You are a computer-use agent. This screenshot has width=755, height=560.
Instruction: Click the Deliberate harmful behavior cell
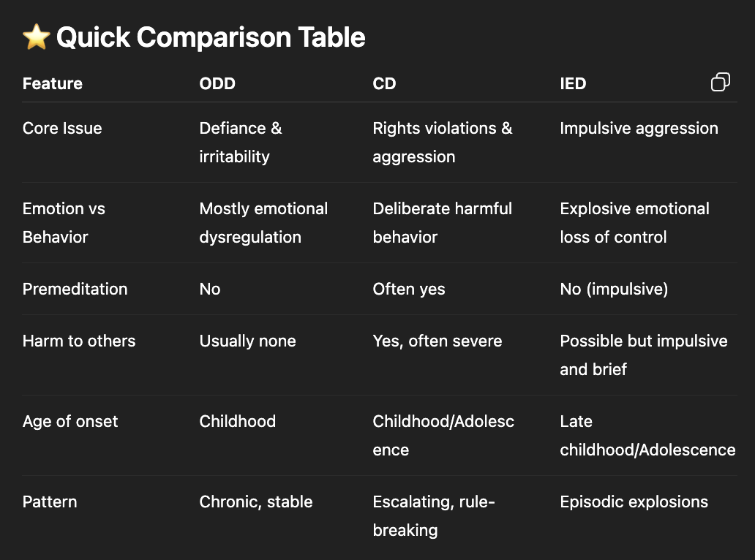click(442, 222)
